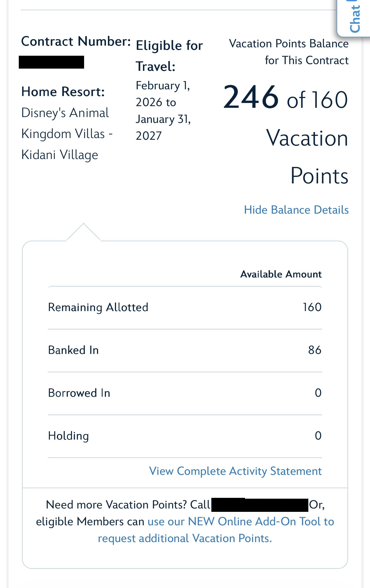Select the Holding row label
Screen dimensions: 370x588
point(69,436)
